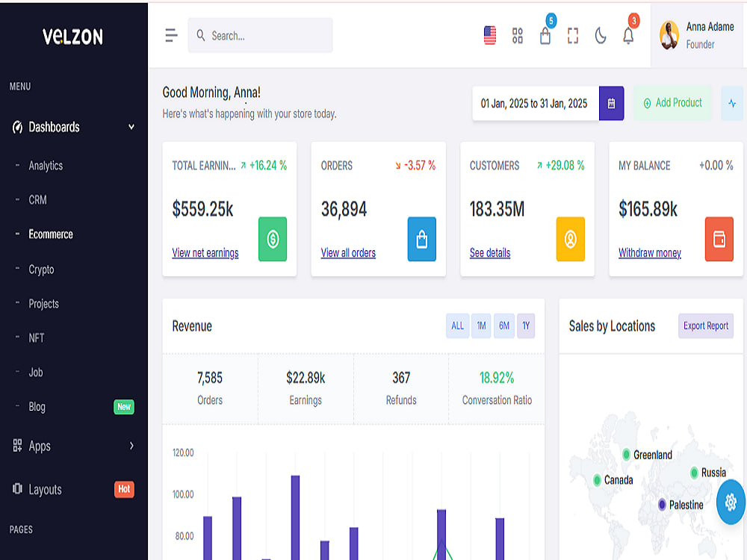This screenshot has width=747, height=560.
Task: Open the language flag selector
Action: [490, 35]
